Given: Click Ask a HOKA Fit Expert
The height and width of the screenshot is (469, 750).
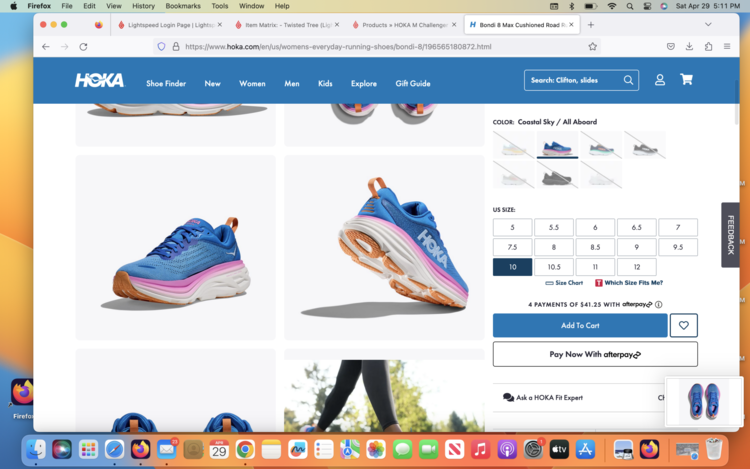Looking at the screenshot, I should (x=543, y=397).
